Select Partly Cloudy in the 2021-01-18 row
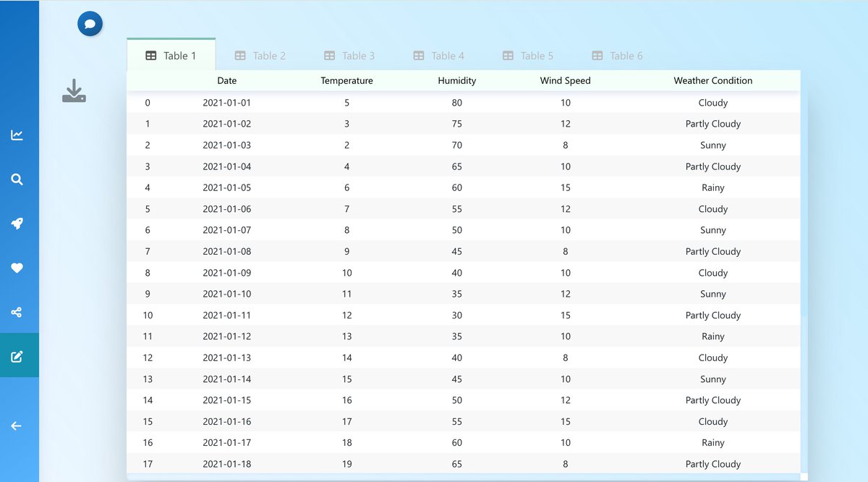This screenshot has width=868, height=482. point(713,464)
